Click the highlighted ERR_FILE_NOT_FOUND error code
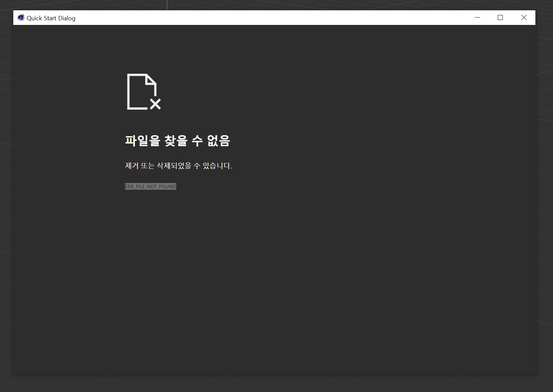The height and width of the screenshot is (392, 553). (150, 186)
